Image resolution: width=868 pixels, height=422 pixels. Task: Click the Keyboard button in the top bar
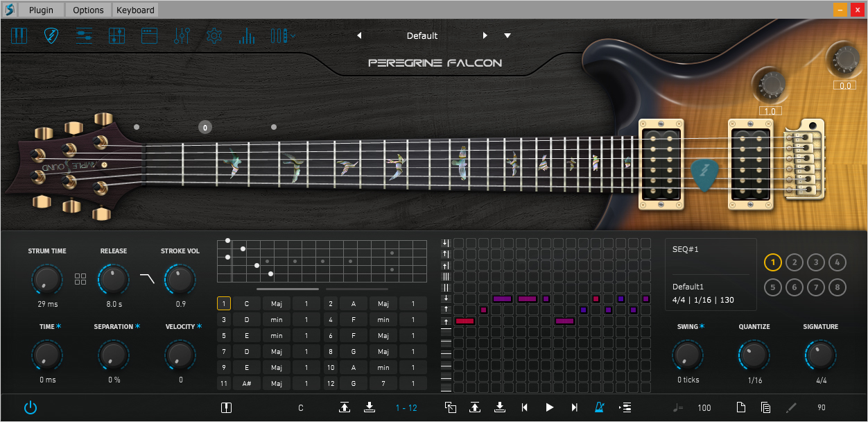coord(135,10)
